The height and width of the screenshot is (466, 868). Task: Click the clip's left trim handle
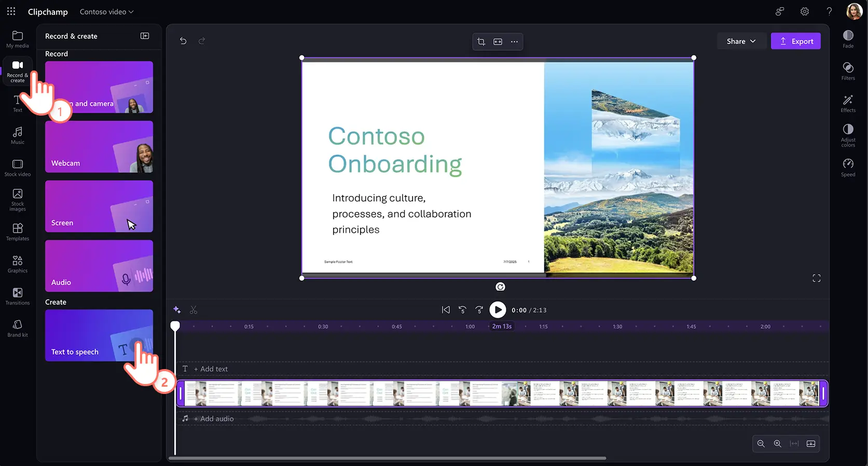[181, 393]
